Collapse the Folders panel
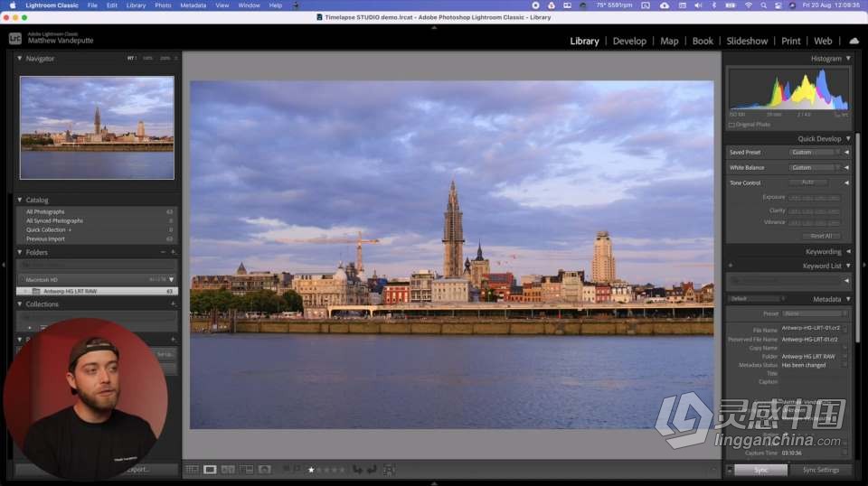The height and width of the screenshot is (486, 868). point(19,252)
